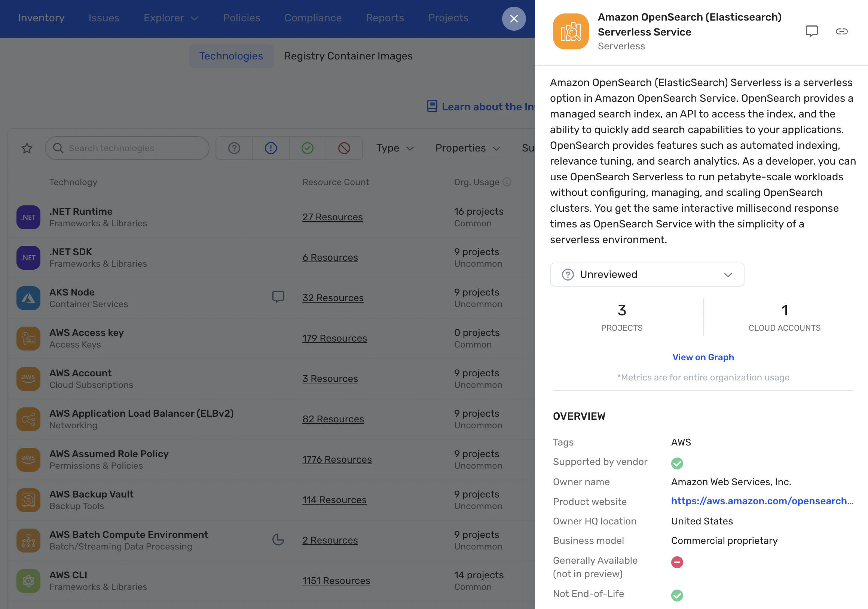
Task: Open 82 Resources link
Action: coord(333,419)
